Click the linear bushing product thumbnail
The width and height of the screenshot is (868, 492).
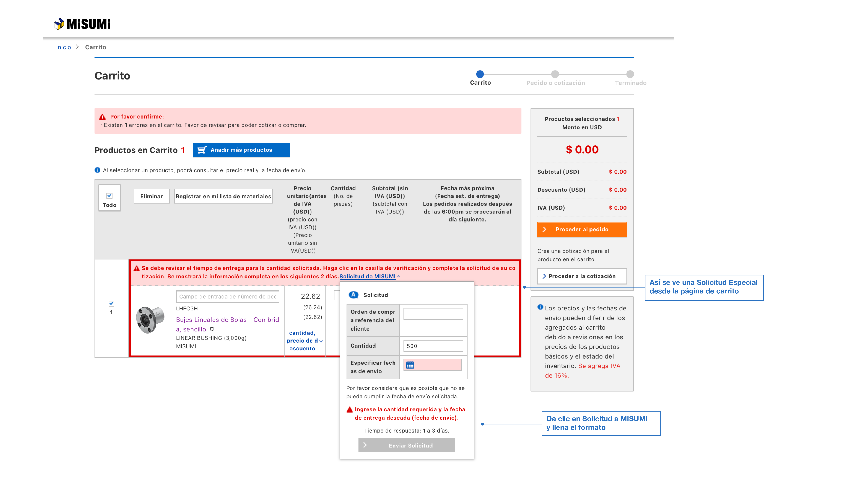tap(150, 320)
